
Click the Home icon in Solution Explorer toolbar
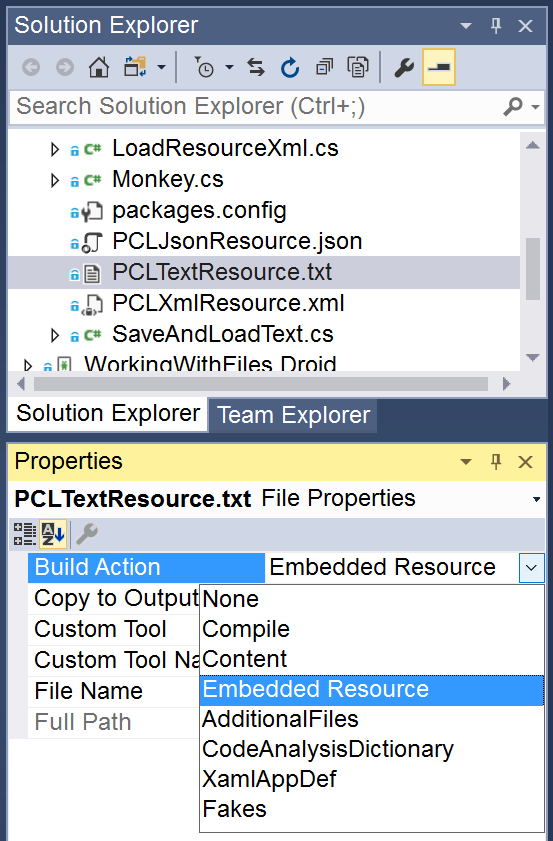[x=99, y=68]
